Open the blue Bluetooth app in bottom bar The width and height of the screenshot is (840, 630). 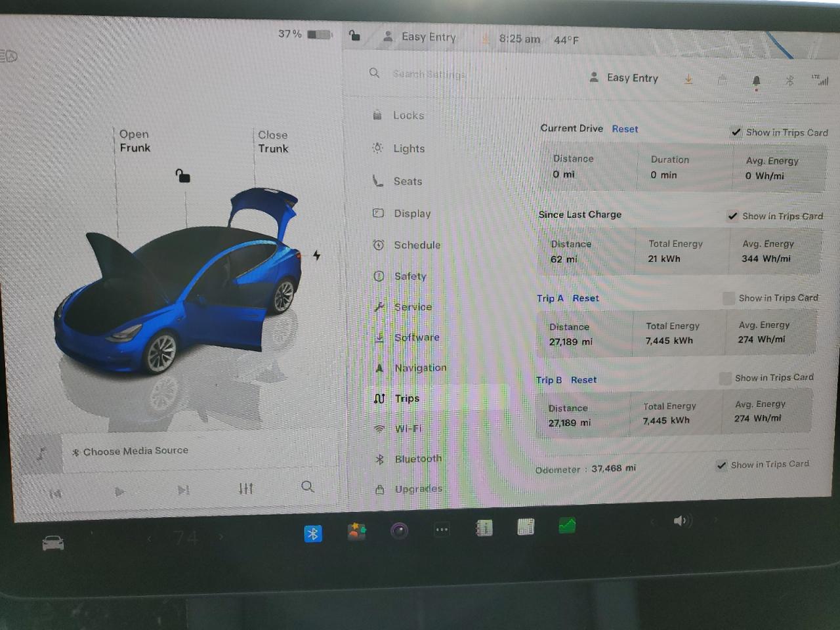coord(313,534)
